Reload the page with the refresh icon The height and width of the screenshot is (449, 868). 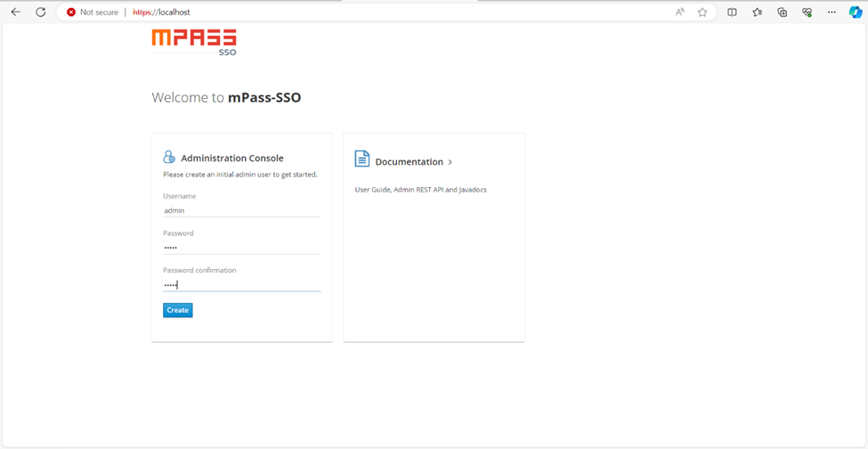click(40, 12)
